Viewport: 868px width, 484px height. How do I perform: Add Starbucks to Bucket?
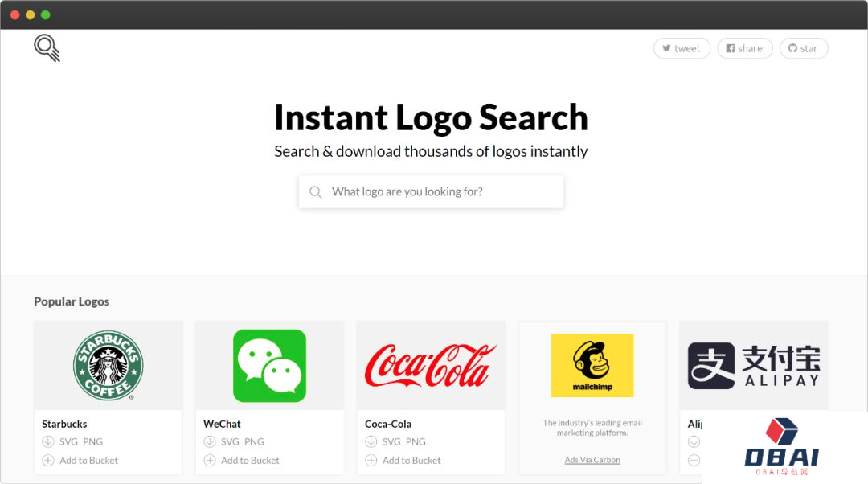click(88, 460)
